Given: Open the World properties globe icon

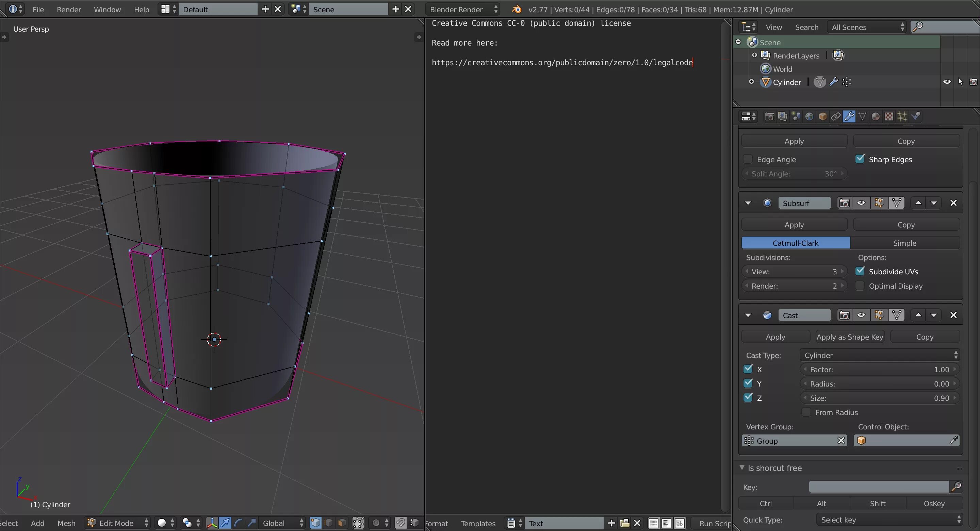Looking at the screenshot, I should pyautogui.click(x=809, y=117).
